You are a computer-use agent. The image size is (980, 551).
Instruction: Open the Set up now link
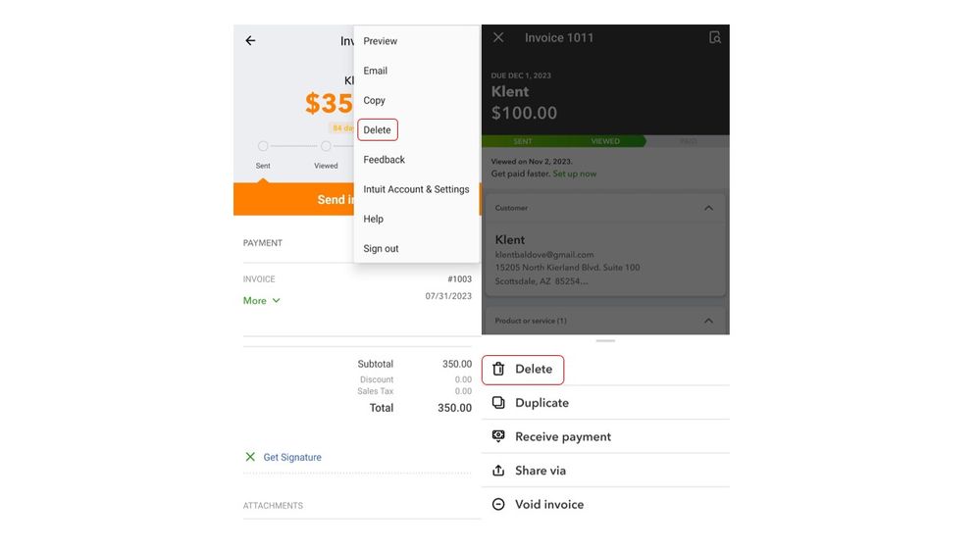575,174
